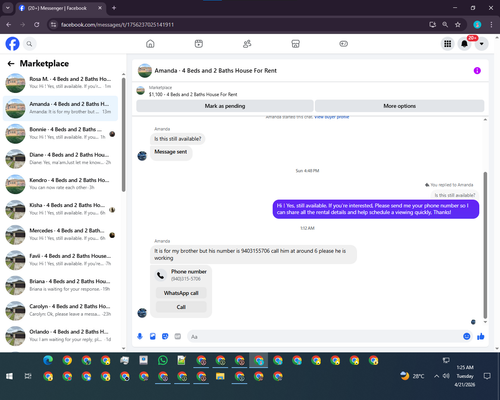
Task: Click the chat messages scrollbar
Action: [485, 245]
